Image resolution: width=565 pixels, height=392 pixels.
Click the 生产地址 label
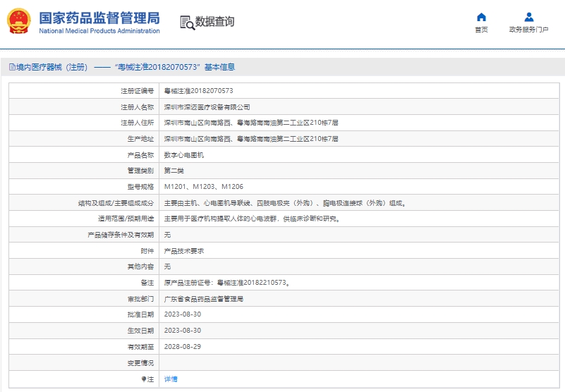140,139
